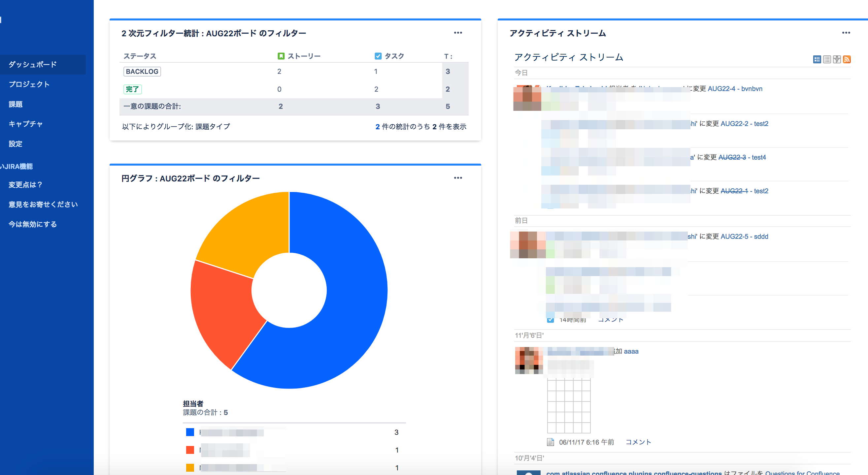Click BACKLOG task count 1

tap(376, 72)
